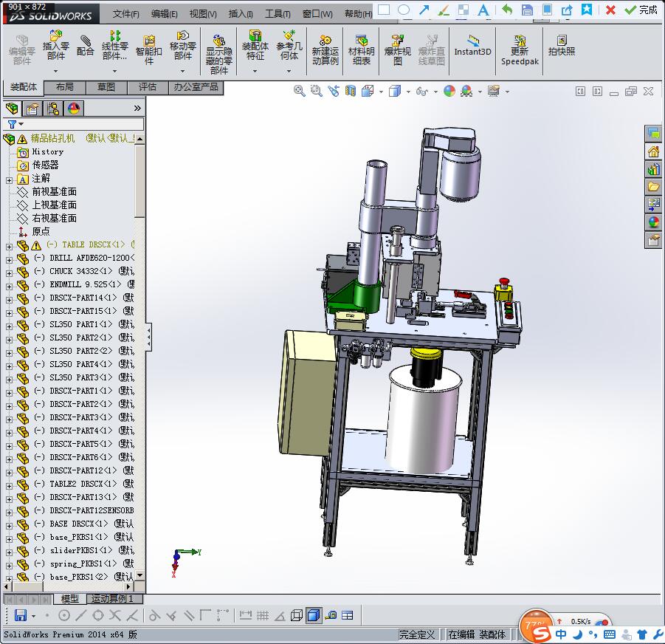Viewport: 665px width, 644px height.
Task: Expand the panel tabs chevron (»)
Action: click(x=137, y=108)
